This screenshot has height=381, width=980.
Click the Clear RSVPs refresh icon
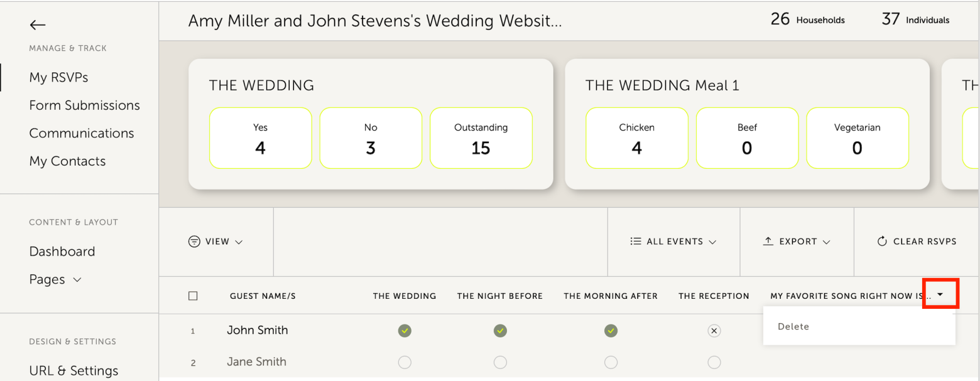point(882,242)
